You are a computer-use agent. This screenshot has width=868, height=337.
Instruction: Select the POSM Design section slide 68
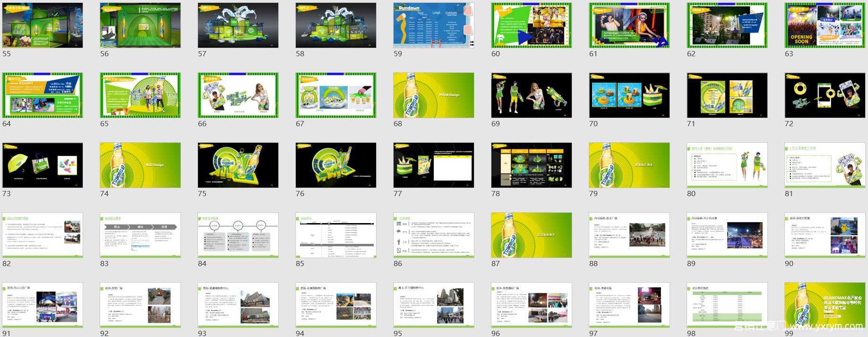434,95
